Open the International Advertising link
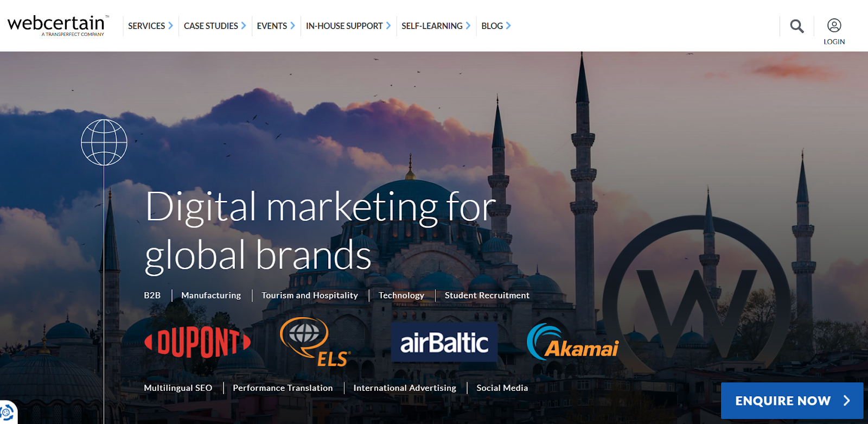The height and width of the screenshot is (424, 868). [x=405, y=388]
